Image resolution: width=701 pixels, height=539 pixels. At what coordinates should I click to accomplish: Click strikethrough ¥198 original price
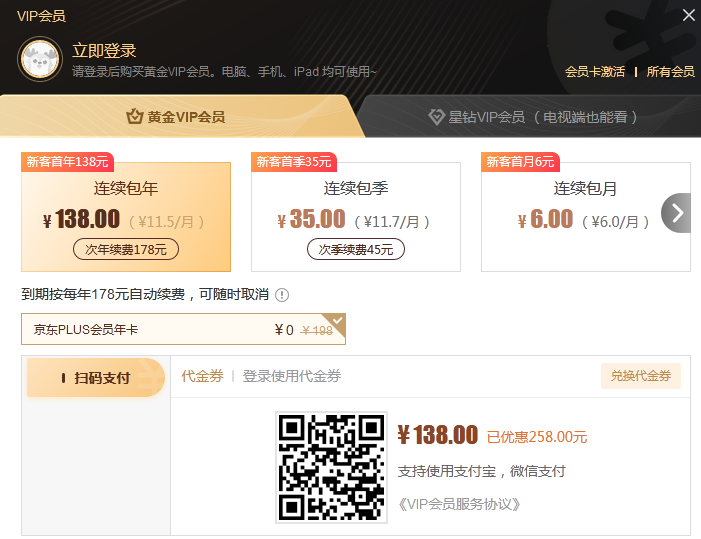tap(317, 330)
